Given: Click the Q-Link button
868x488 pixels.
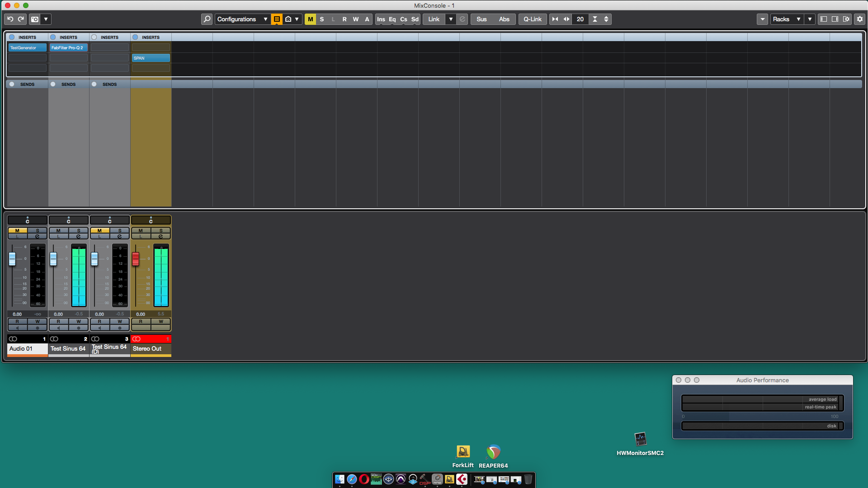Looking at the screenshot, I should click(x=532, y=19).
